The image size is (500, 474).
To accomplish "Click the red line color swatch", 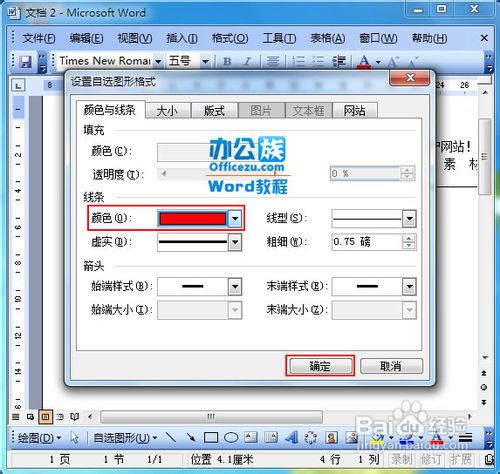I will tap(193, 219).
